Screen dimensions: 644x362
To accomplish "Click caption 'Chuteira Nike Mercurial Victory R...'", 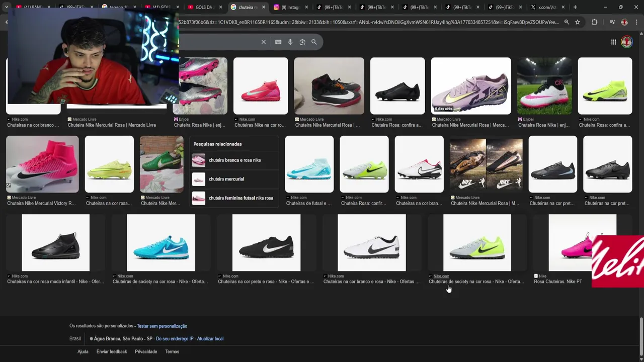I will 41,204.
